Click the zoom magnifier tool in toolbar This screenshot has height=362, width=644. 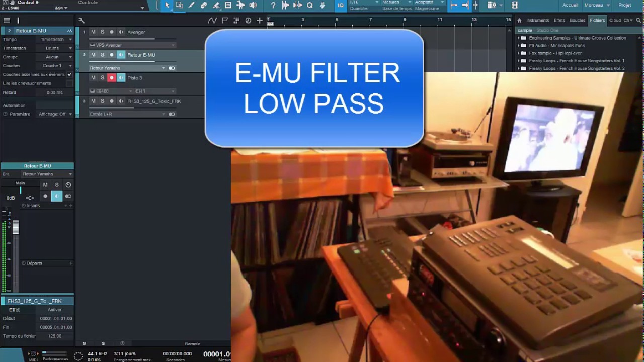310,5
